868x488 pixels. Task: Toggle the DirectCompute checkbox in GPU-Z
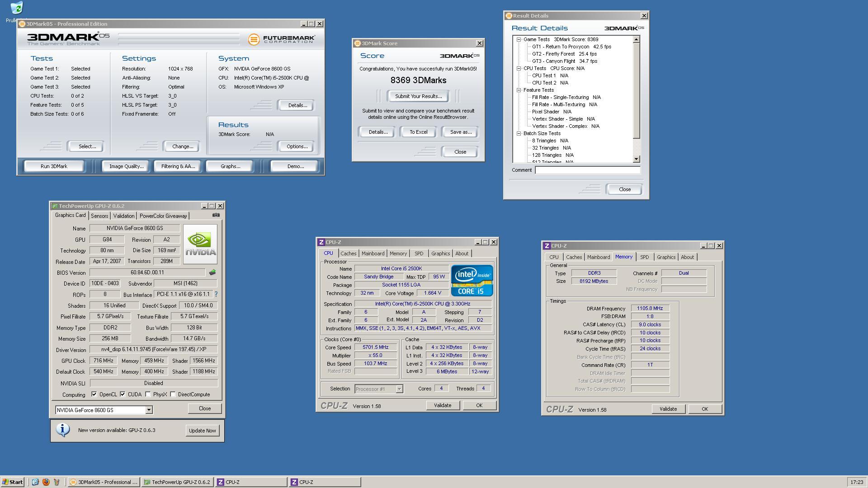point(173,394)
